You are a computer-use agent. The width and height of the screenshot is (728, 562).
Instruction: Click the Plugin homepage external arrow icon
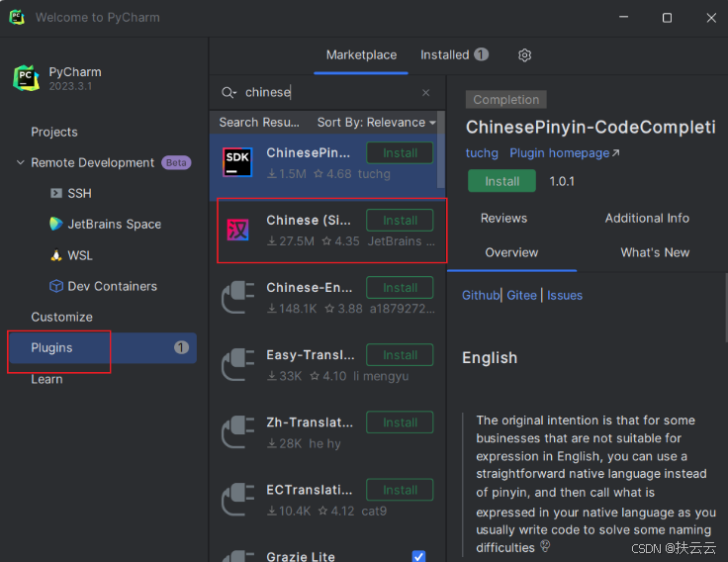point(615,152)
